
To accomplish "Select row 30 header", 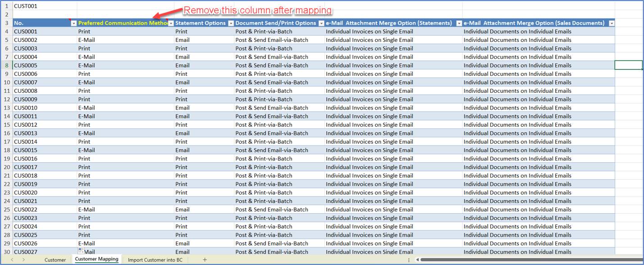I will pyautogui.click(x=6, y=252).
